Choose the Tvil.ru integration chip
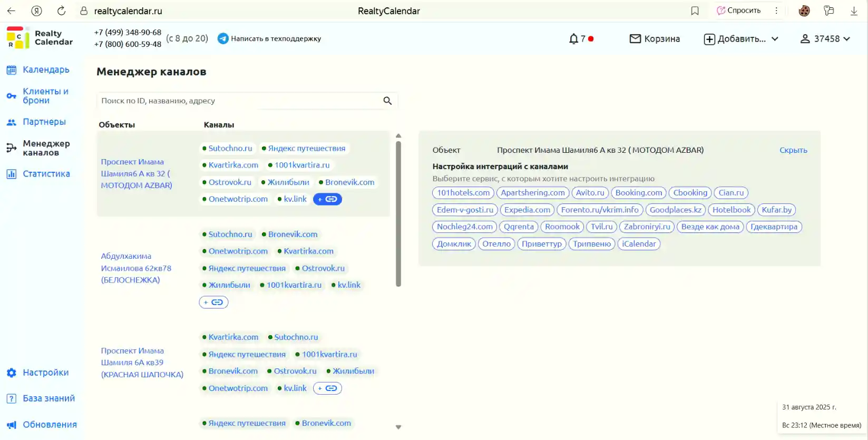868x440 pixels. tap(601, 227)
